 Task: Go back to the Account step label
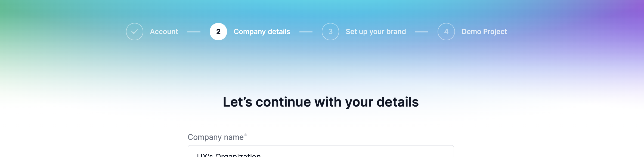(x=164, y=32)
